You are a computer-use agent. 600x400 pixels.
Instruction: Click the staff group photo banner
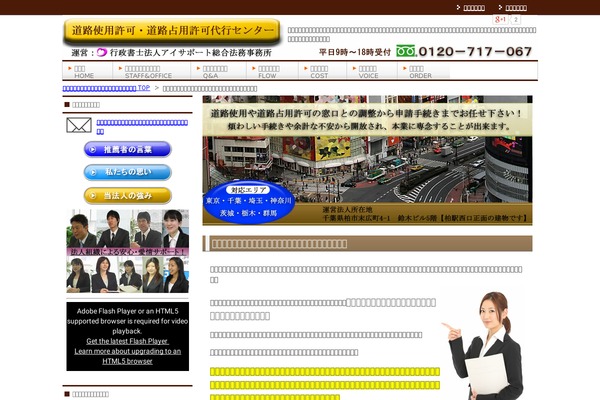click(x=127, y=251)
